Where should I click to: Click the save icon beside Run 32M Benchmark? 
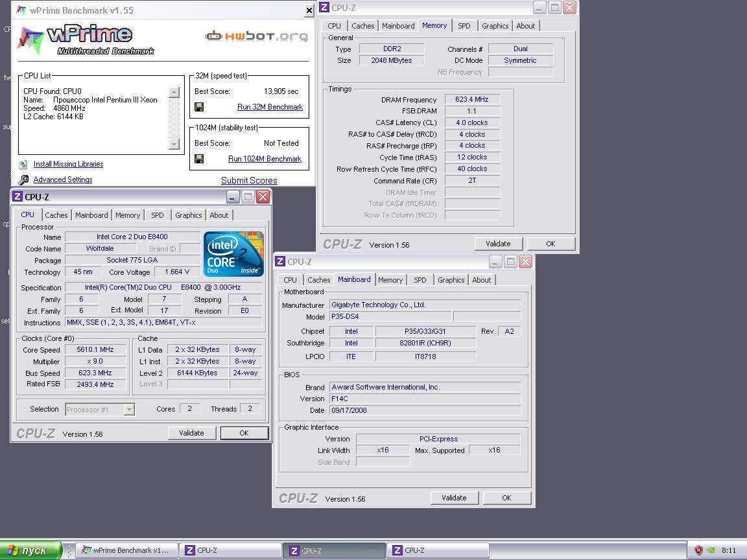tap(199, 107)
